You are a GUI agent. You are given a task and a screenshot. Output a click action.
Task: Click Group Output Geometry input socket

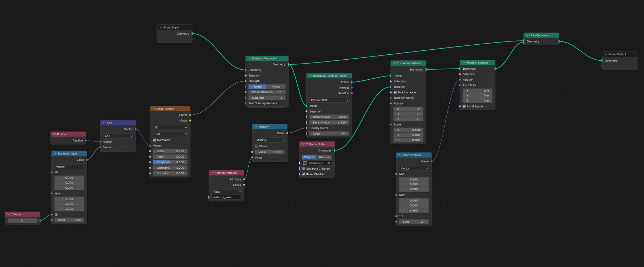point(602,61)
